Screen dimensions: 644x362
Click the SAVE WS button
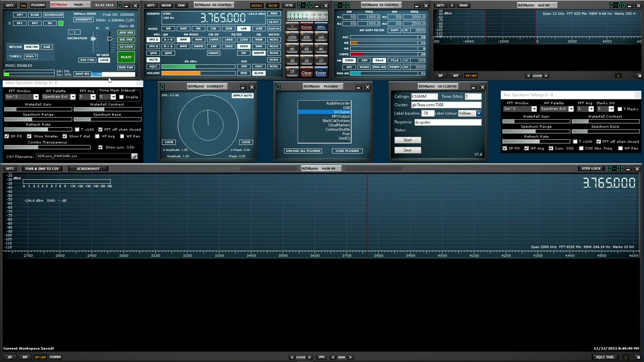tap(82, 74)
